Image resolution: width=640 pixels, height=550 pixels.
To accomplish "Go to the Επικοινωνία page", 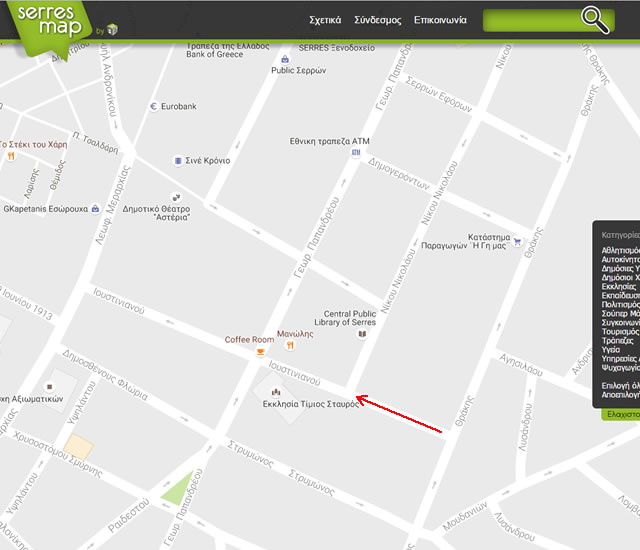I will click(x=440, y=20).
